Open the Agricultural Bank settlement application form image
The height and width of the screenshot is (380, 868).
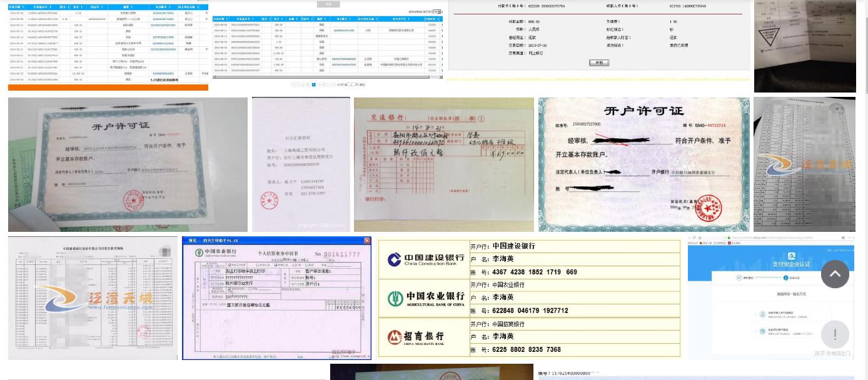pos(276,298)
